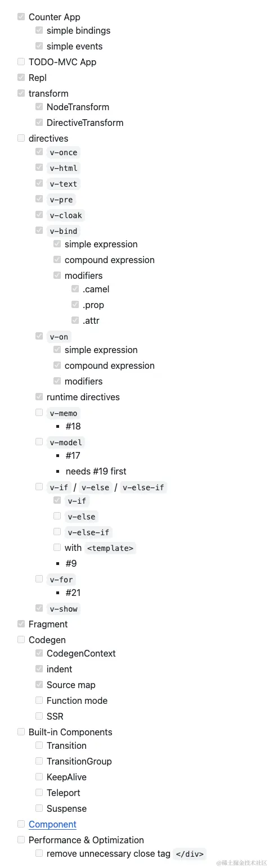Enable the Teleport checkbox
Viewport: 269px width, 868px height.
(39, 792)
